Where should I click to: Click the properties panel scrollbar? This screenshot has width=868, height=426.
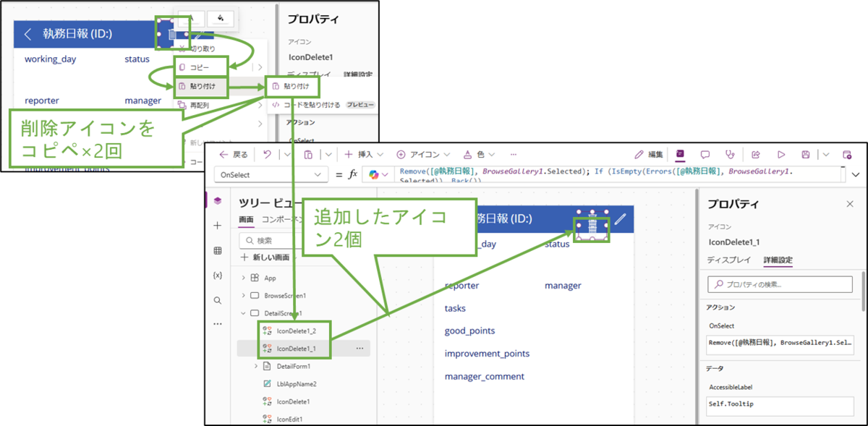862,291
